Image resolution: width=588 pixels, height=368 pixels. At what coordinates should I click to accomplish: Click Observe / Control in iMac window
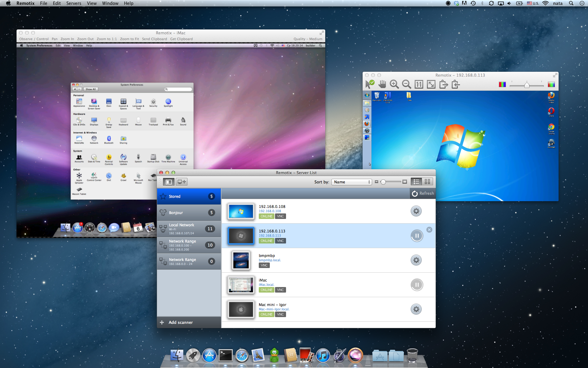(34, 39)
